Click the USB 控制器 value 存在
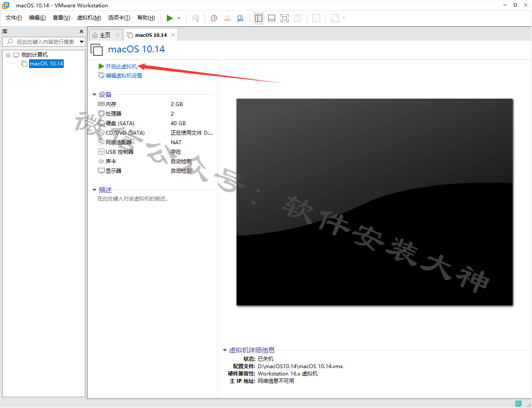Viewport: 532px width, 408px height. tap(176, 152)
